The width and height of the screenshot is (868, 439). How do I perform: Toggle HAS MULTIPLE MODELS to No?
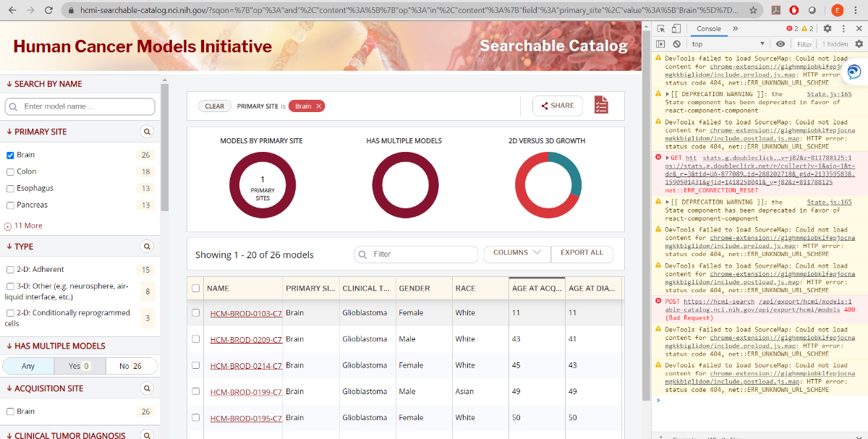coord(132,365)
